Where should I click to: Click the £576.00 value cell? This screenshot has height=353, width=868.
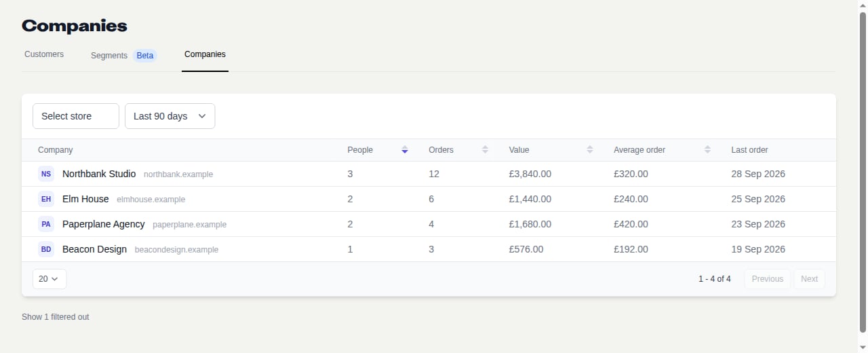pos(526,249)
